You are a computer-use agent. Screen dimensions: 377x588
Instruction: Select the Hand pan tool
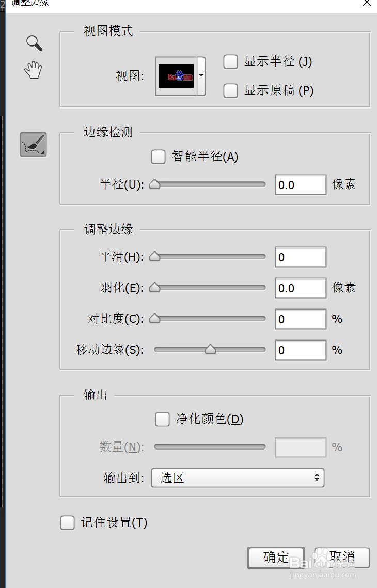coord(34,70)
